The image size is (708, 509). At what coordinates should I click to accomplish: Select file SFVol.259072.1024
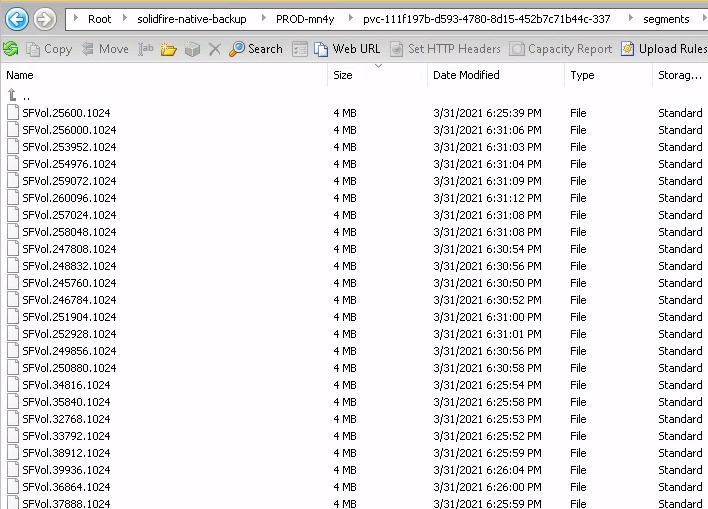(69, 181)
